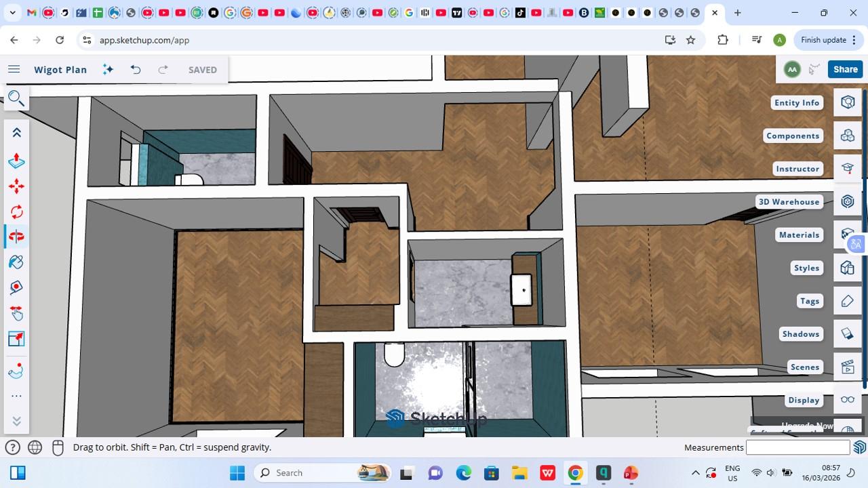
Task: Select the Move tool in toolbar
Action: coord(16,186)
